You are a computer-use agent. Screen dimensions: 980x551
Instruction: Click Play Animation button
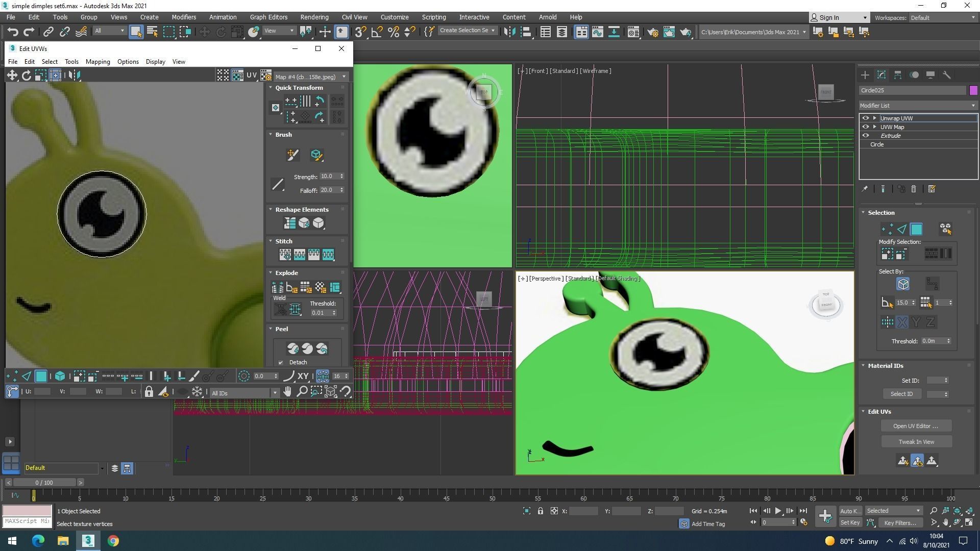778,511
